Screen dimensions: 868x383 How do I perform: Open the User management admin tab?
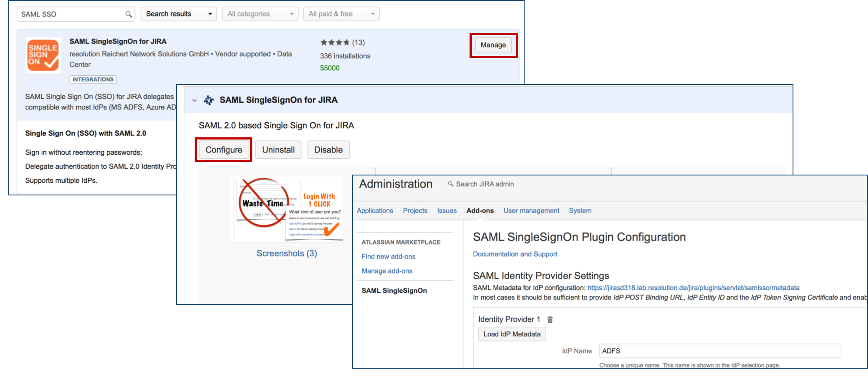point(532,211)
